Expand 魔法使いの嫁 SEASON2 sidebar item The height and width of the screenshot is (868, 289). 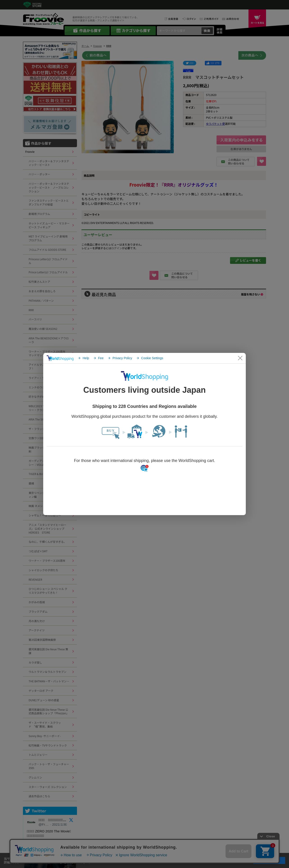click(50, 329)
